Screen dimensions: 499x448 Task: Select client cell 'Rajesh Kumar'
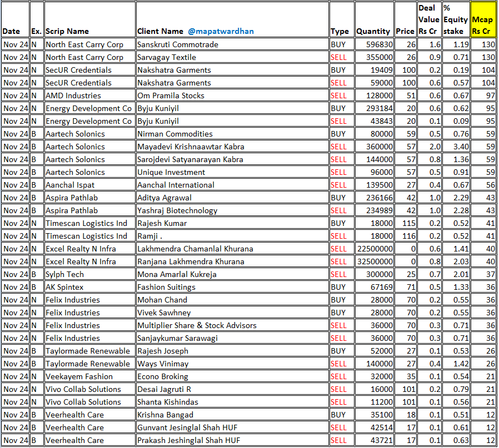[232, 223]
